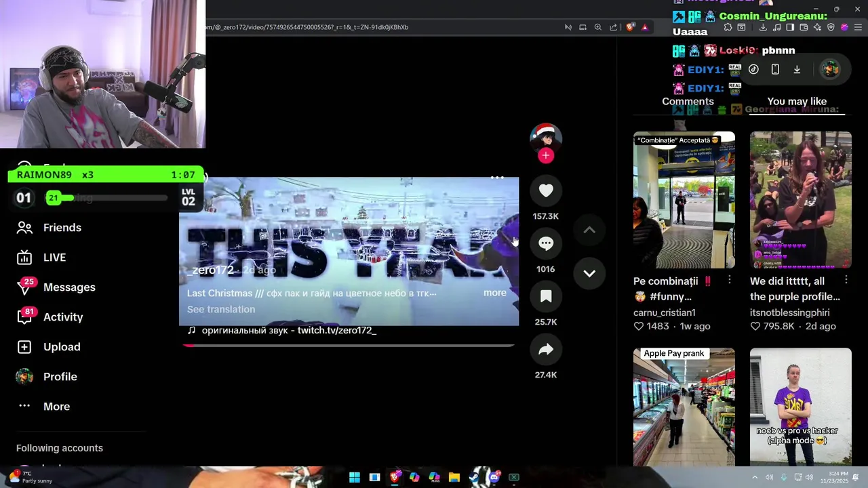Open the Brave hamburger main menu
Screen dimensions: 868x488
pyautogui.click(x=858, y=27)
